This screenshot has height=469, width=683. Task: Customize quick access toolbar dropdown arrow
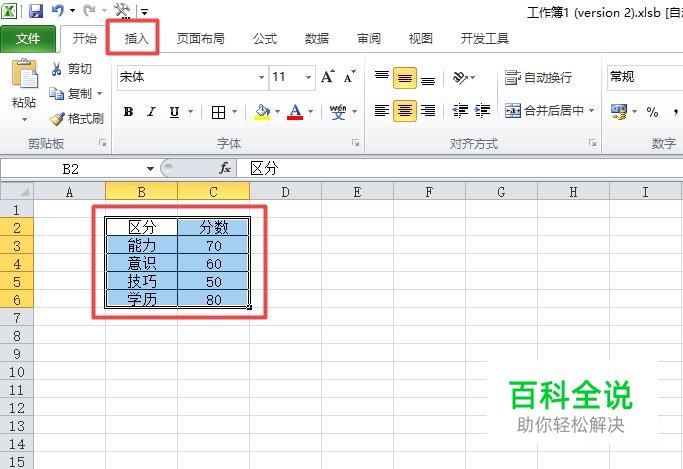[x=145, y=12]
